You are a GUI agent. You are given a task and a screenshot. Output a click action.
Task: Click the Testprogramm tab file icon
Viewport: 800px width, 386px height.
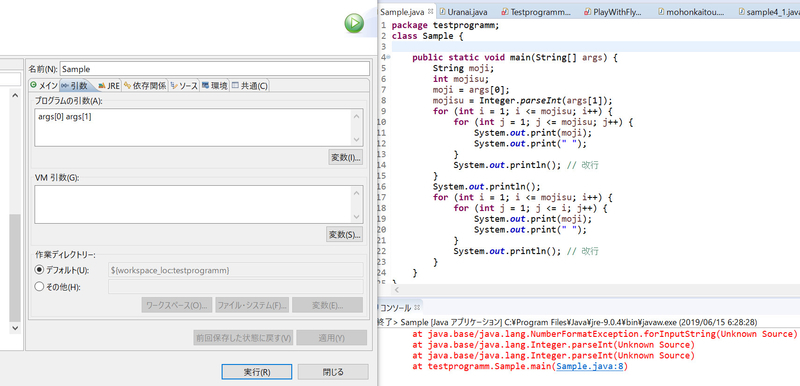pyautogui.click(x=505, y=11)
